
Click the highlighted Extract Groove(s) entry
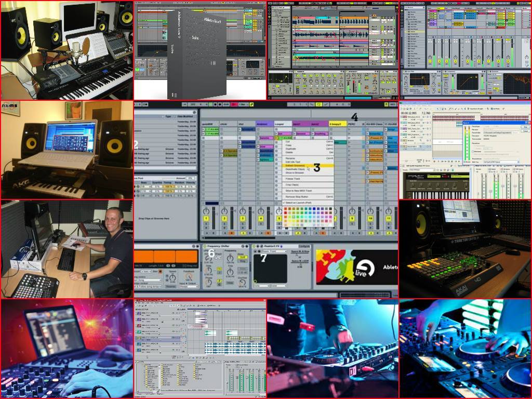308,166
